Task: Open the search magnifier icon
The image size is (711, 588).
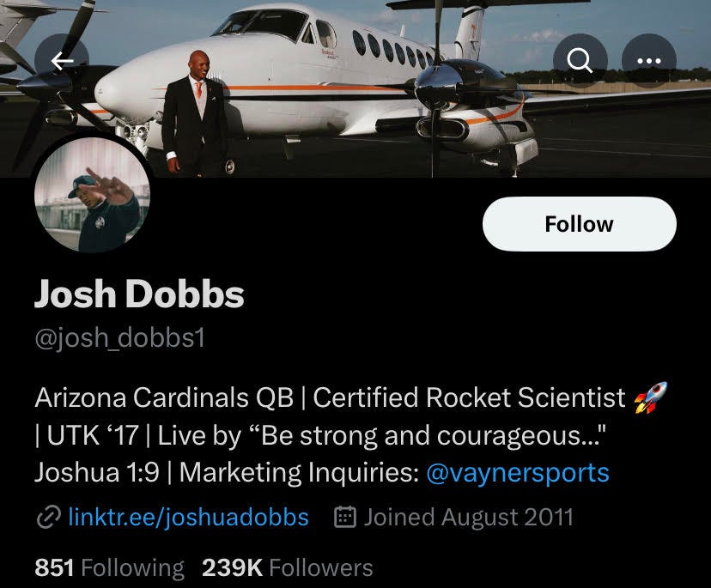Action: (x=580, y=61)
